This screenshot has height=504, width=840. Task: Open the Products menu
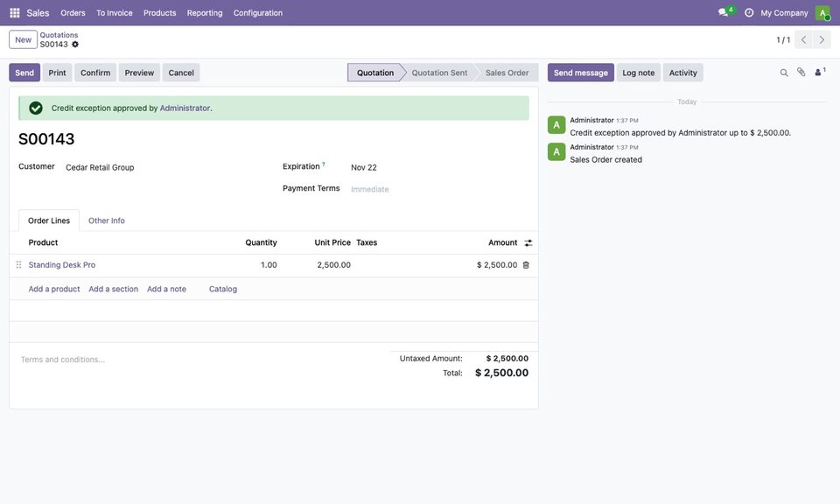pos(159,13)
